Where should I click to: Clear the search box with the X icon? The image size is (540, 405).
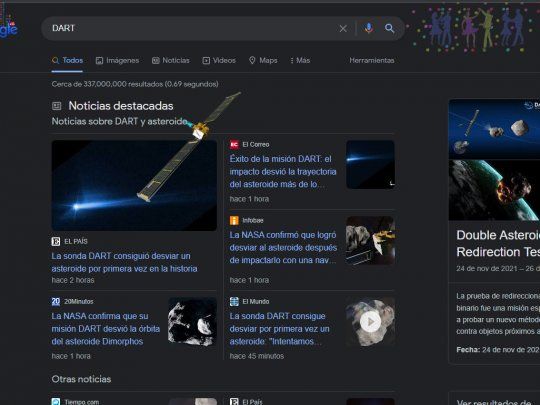pyautogui.click(x=343, y=29)
